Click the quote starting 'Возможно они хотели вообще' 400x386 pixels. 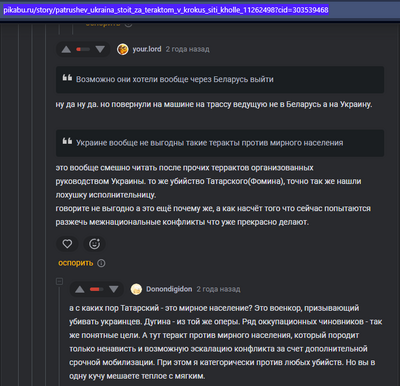point(220,80)
